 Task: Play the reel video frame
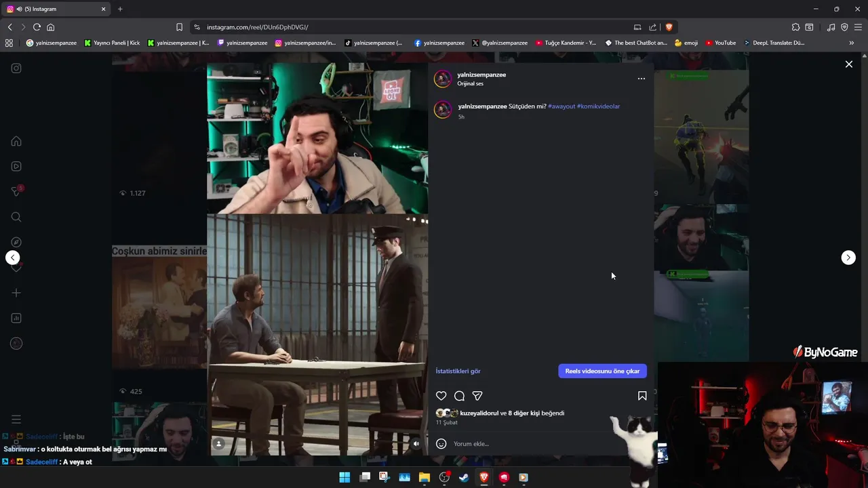pos(317,258)
